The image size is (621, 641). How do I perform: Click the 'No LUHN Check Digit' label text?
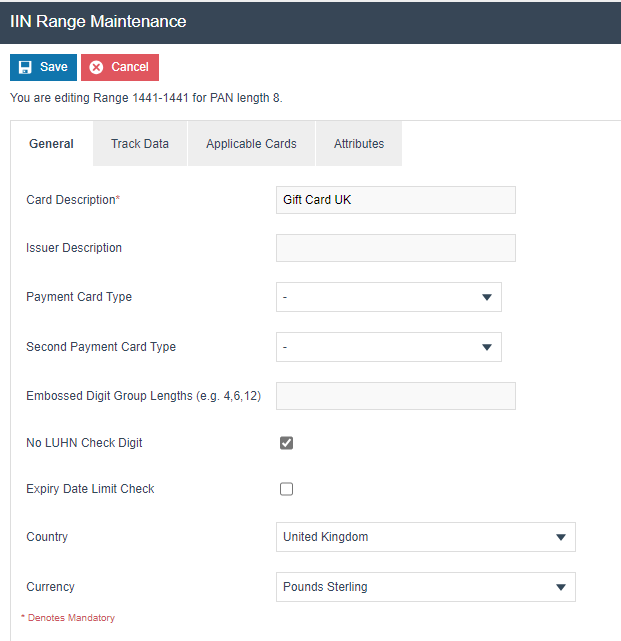[91, 443]
